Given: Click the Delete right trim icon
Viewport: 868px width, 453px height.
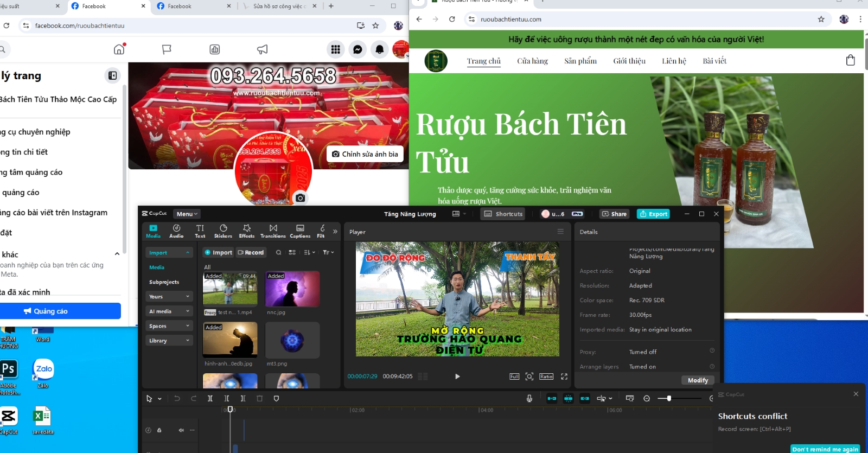Looking at the screenshot, I should pos(243,398).
